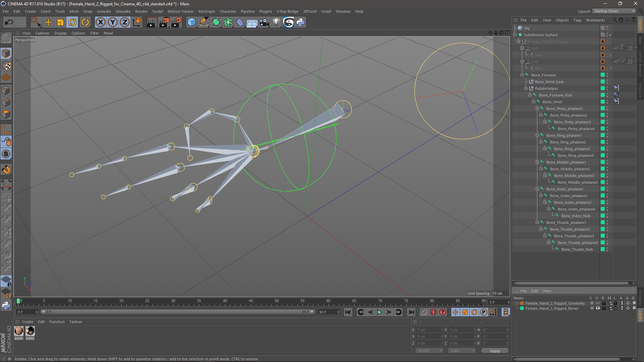Toggle the Y axis lock icon
Screen dimensions: 644x362
tap(113, 22)
